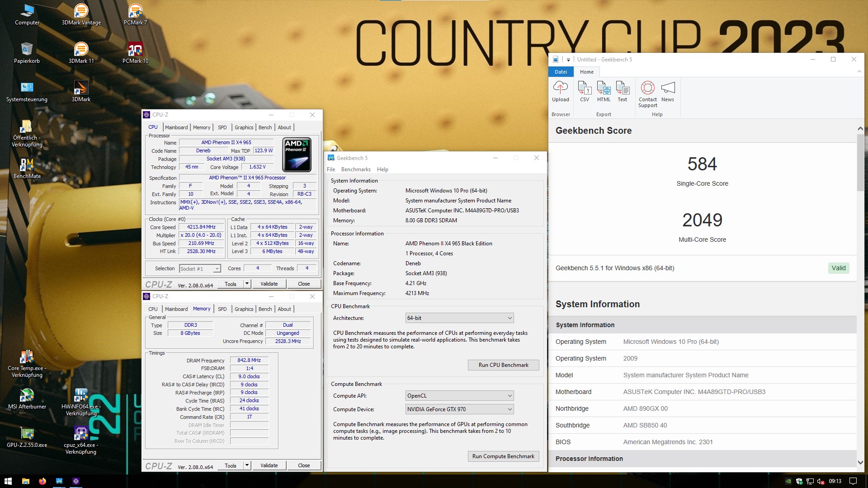
Task: Click the clock showing 09:13
Action: tap(835, 481)
